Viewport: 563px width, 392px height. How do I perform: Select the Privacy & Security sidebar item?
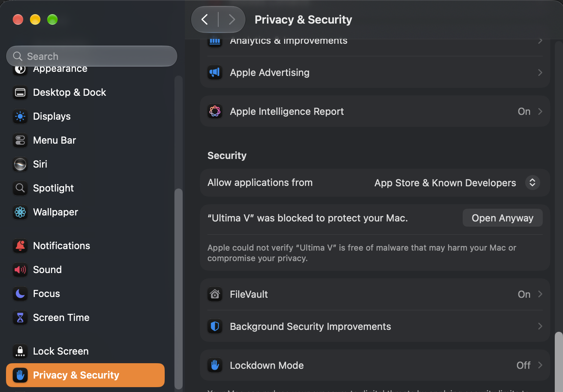coord(85,375)
